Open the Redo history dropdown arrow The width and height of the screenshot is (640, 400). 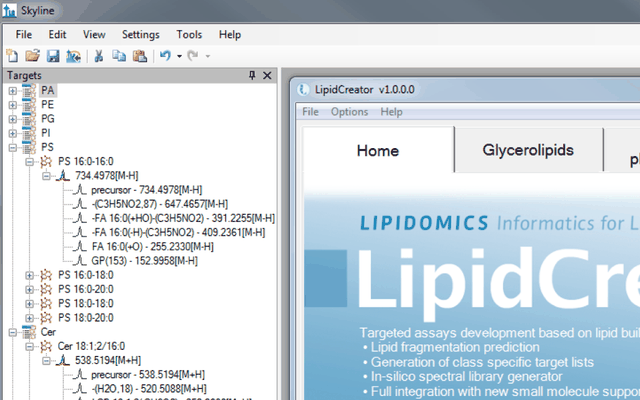(x=208, y=56)
